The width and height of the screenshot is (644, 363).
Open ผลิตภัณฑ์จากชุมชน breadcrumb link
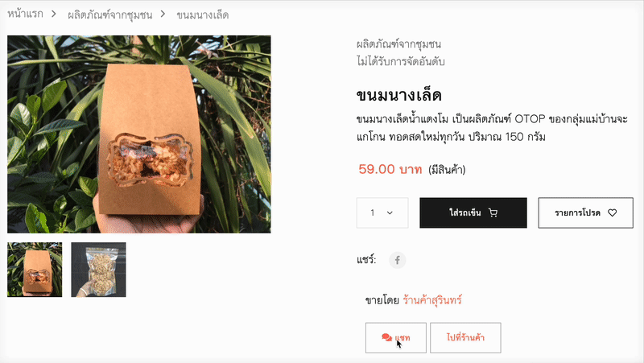tap(110, 14)
